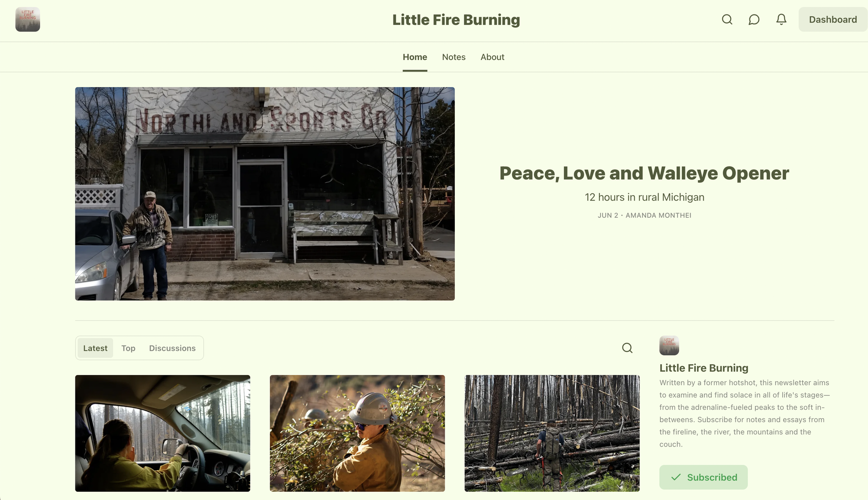868x500 pixels.
Task: Select the Discussions filter
Action: click(x=172, y=348)
